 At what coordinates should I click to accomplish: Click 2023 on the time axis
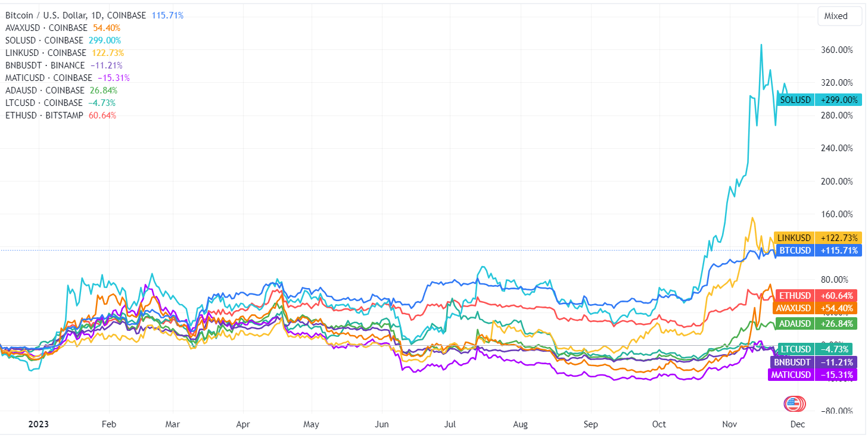click(39, 424)
